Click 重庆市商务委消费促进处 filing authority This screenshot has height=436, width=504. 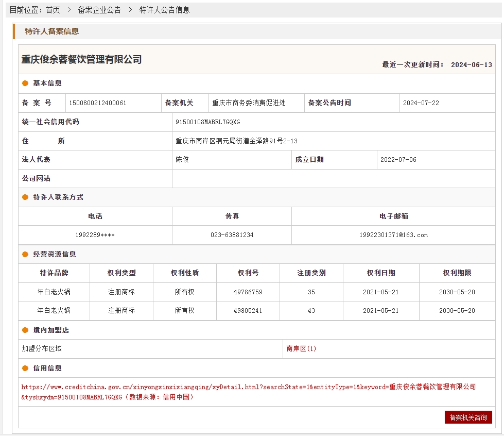249,103
